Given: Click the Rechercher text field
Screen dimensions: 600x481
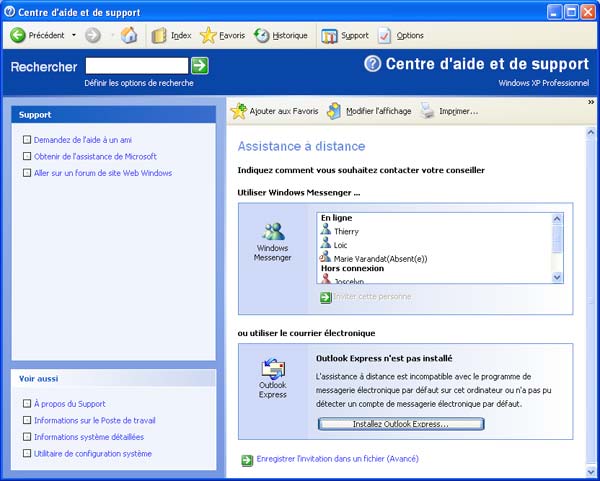Looking at the screenshot, I should tap(137, 66).
